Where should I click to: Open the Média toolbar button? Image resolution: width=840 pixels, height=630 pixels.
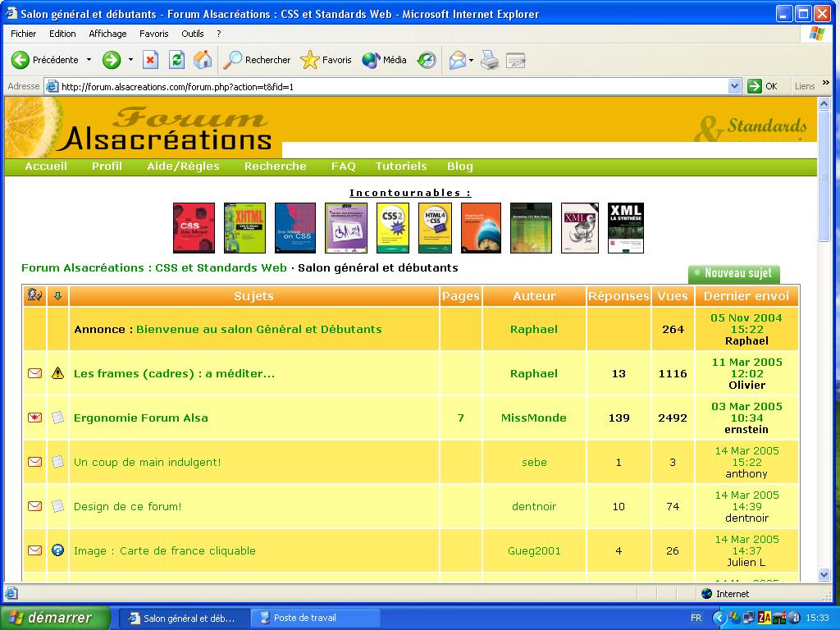click(x=384, y=60)
